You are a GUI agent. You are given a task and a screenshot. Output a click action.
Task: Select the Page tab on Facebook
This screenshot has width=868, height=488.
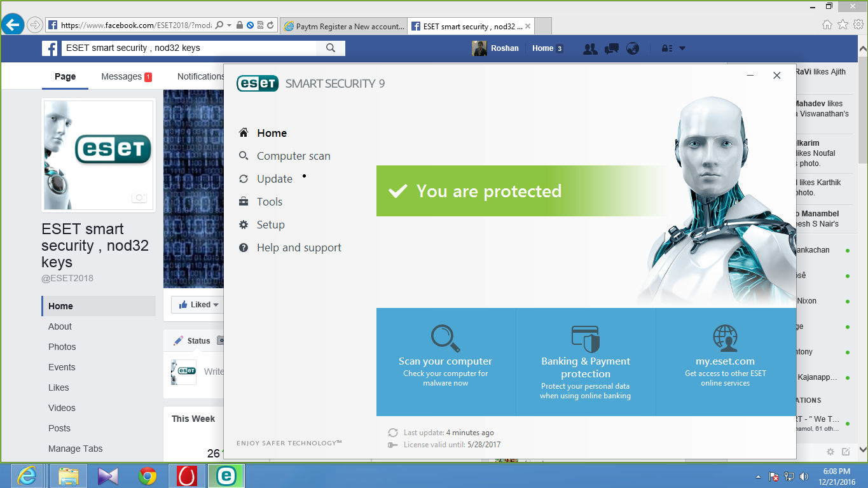coord(65,76)
